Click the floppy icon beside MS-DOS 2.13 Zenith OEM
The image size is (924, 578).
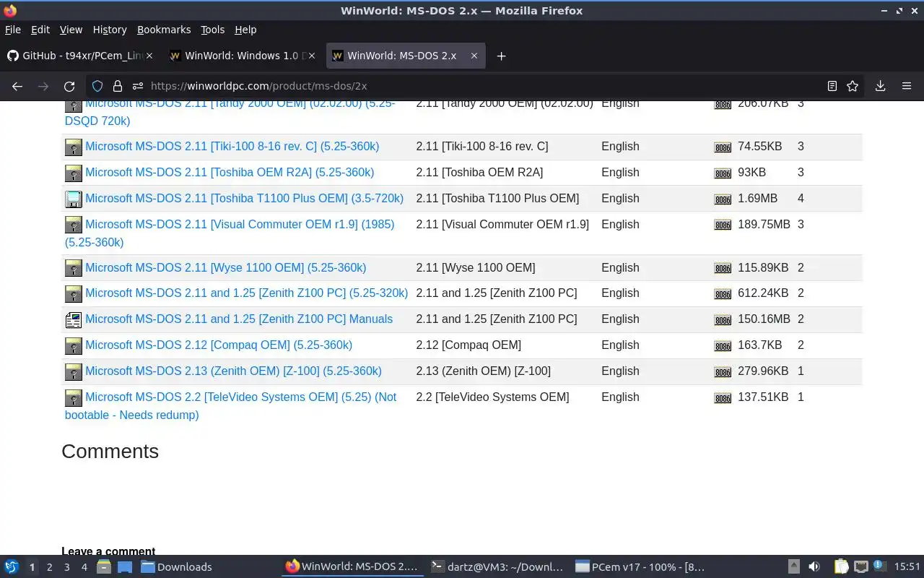pos(74,372)
